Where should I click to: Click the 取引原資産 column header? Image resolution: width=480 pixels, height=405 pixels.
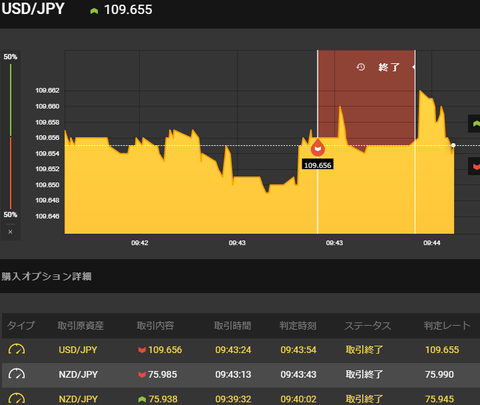(x=81, y=325)
